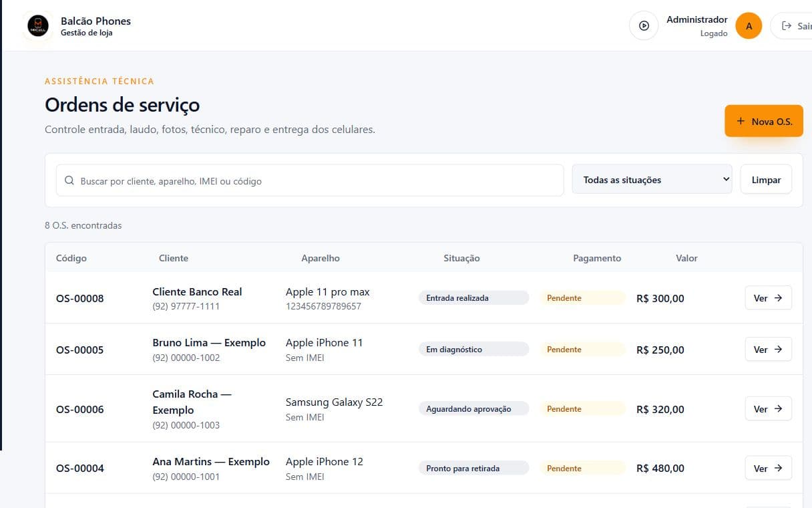Click the R$ 300,00 value

660,299
